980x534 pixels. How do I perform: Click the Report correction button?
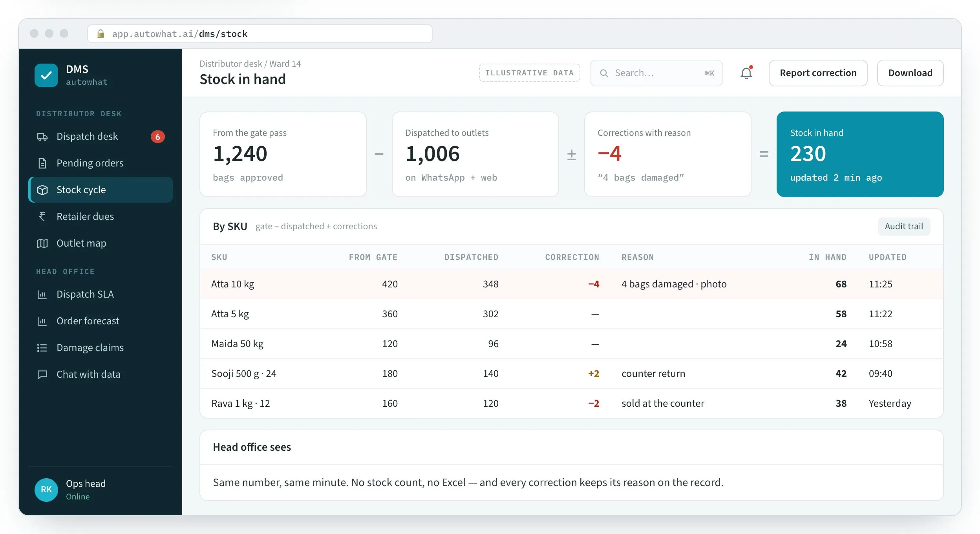click(x=818, y=73)
